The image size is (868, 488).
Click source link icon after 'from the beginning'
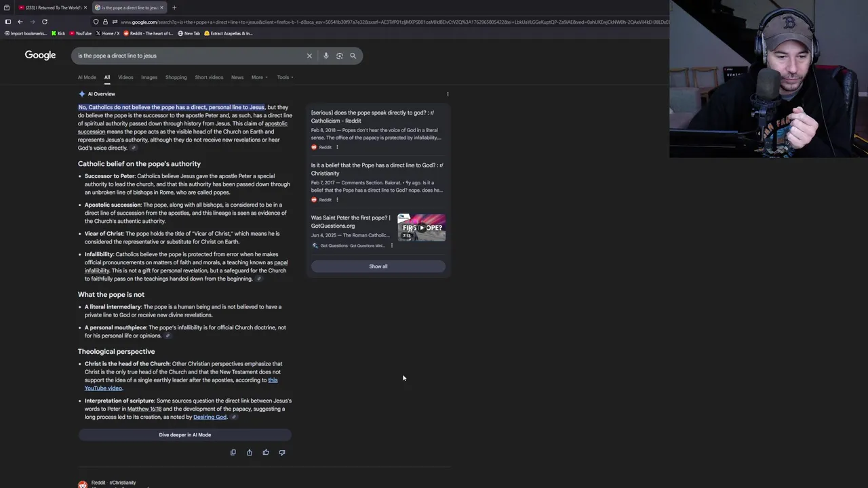[258, 279]
